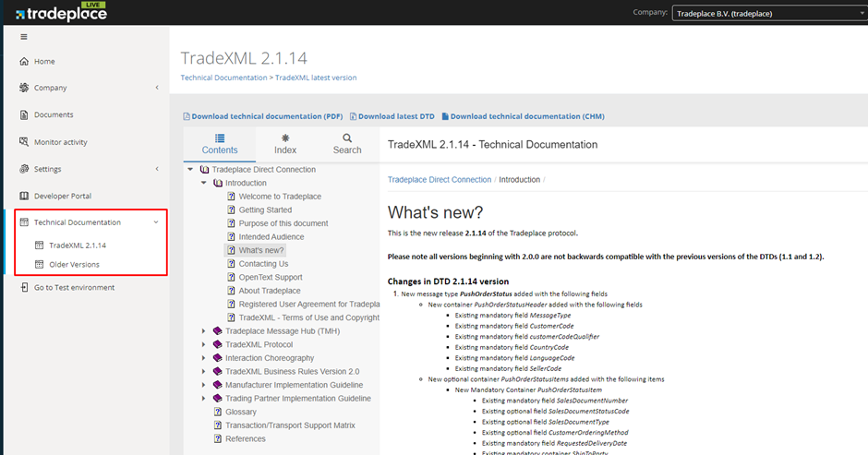Collapse the Technical Documentation menu

pyautogui.click(x=156, y=222)
